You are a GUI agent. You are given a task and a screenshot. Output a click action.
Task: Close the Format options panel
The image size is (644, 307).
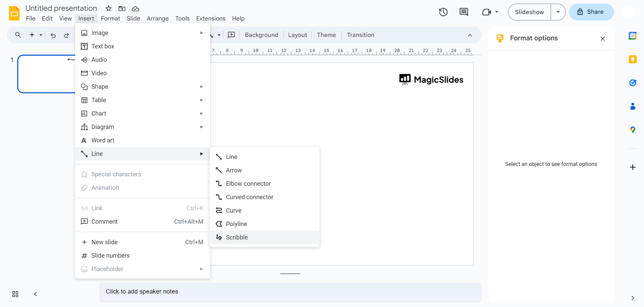point(602,39)
